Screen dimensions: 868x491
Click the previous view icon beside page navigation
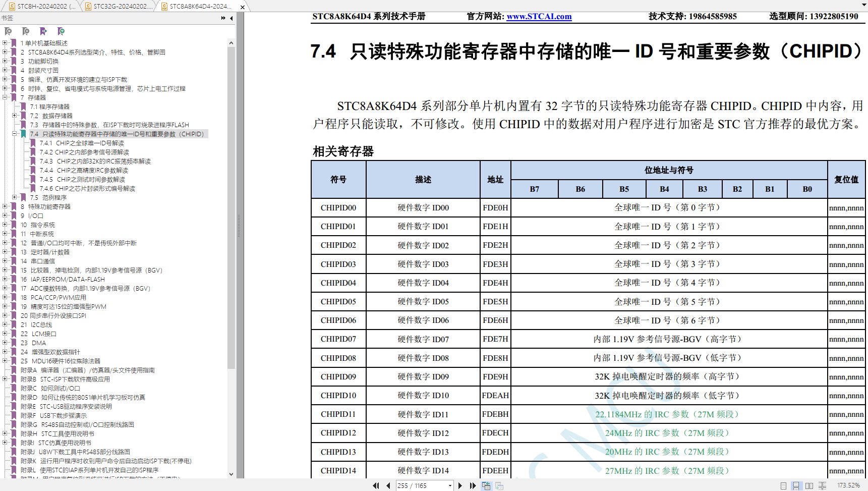tap(486, 485)
